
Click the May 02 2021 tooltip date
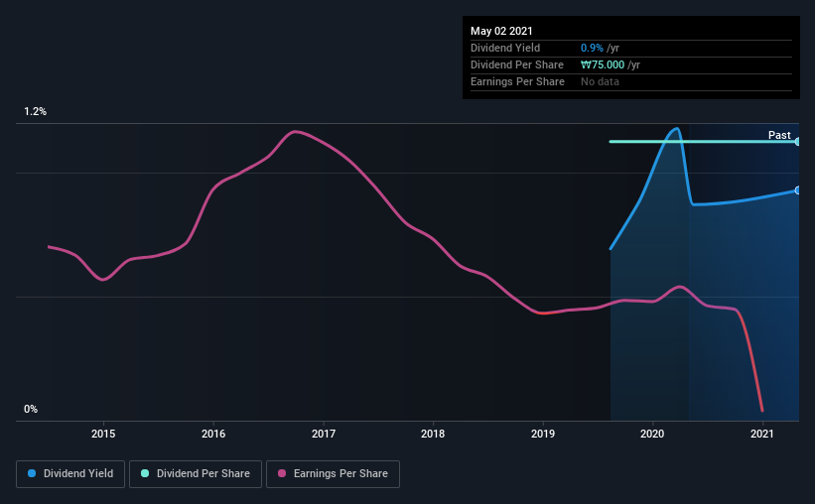tap(501, 31)
